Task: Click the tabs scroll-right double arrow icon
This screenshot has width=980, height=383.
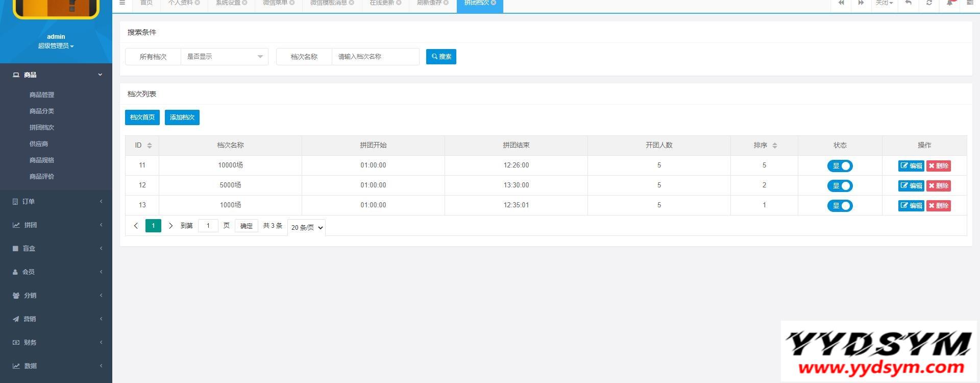Action: tap(861, 3)
